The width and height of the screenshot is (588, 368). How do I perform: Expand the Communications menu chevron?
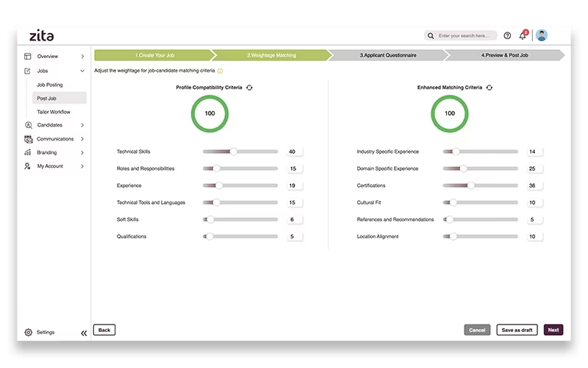[x=82, y=139]
